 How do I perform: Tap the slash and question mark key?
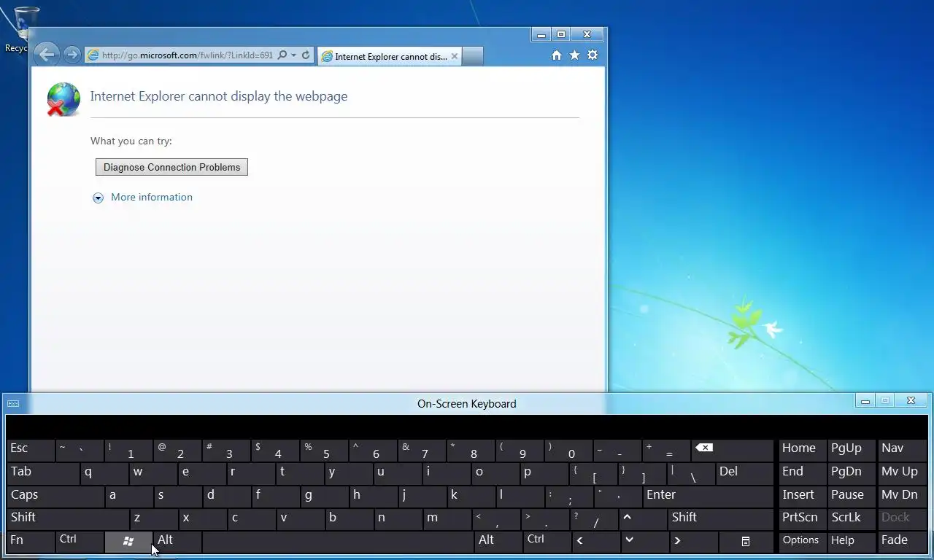point(593,519)
